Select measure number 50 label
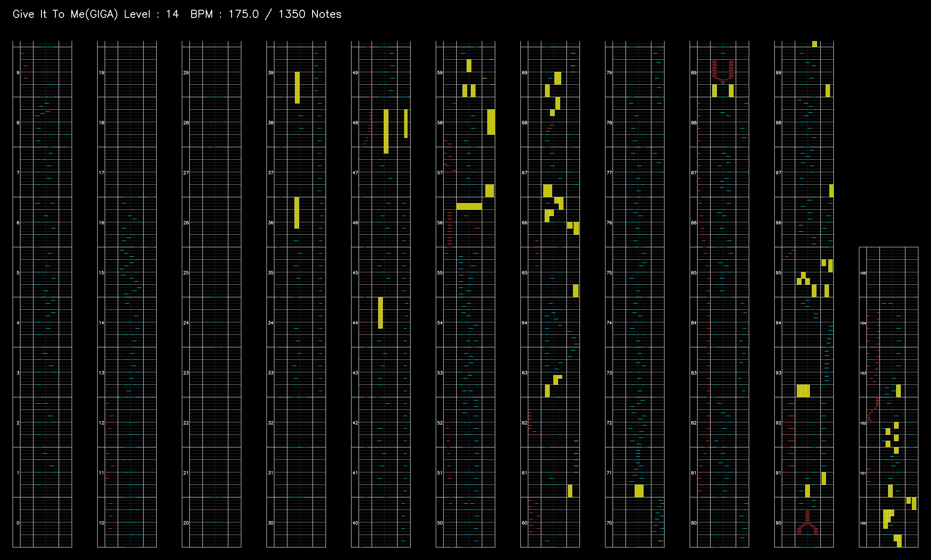Image resolution: width=931 pixels, height=560 pixels. pyautogui.click(x=440, y=523)
